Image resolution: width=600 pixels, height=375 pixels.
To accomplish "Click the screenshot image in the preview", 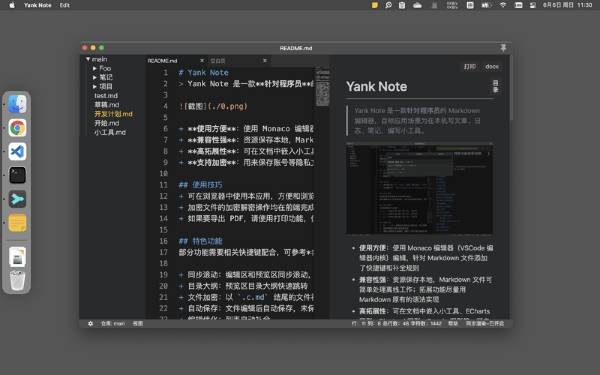I will [419, 188].
